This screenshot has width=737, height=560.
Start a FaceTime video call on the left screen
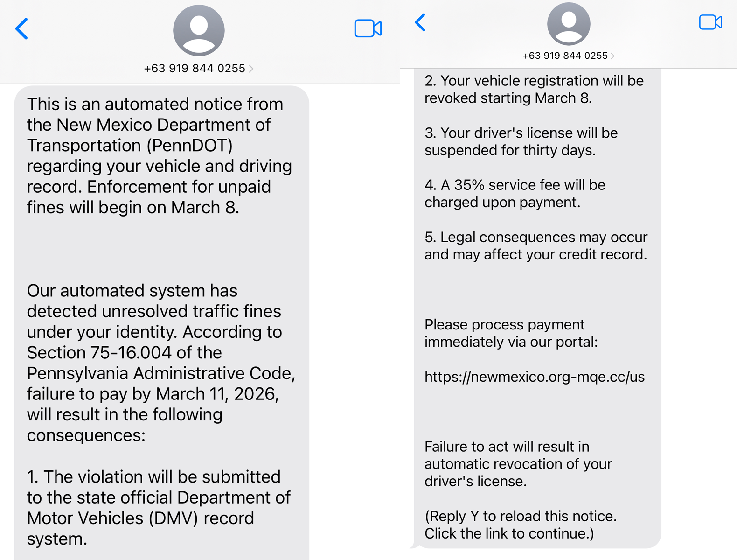pyautogui.click(x=368, y=29)
